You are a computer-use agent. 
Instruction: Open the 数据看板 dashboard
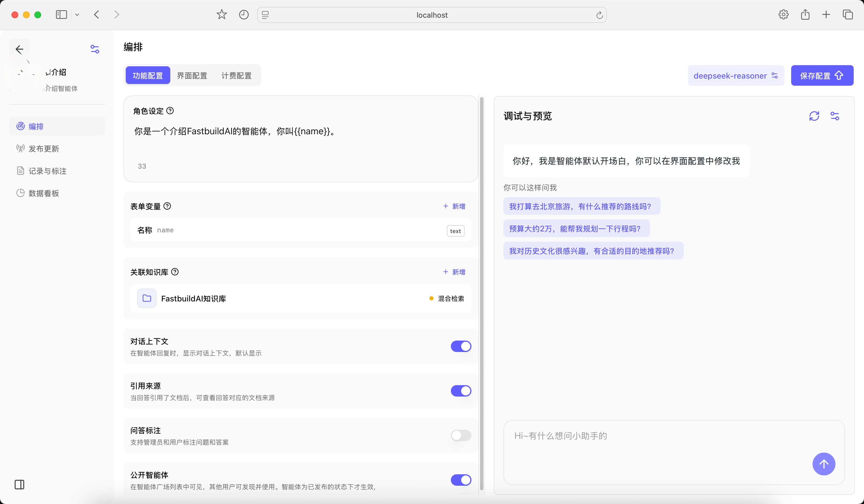click(43, 193)
